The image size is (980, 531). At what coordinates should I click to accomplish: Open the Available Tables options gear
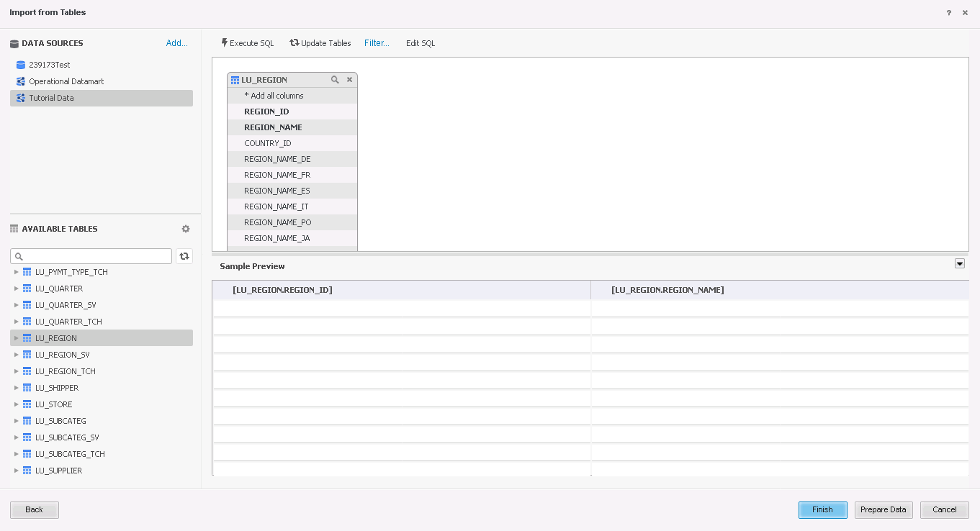(185, 228)
